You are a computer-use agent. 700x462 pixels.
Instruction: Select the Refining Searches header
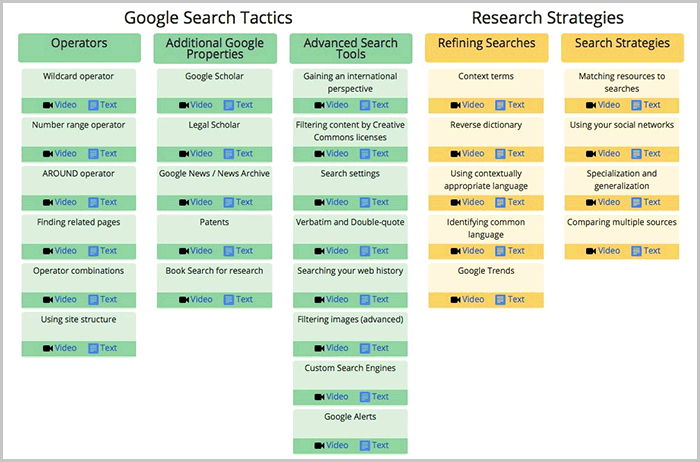point(486,43)
